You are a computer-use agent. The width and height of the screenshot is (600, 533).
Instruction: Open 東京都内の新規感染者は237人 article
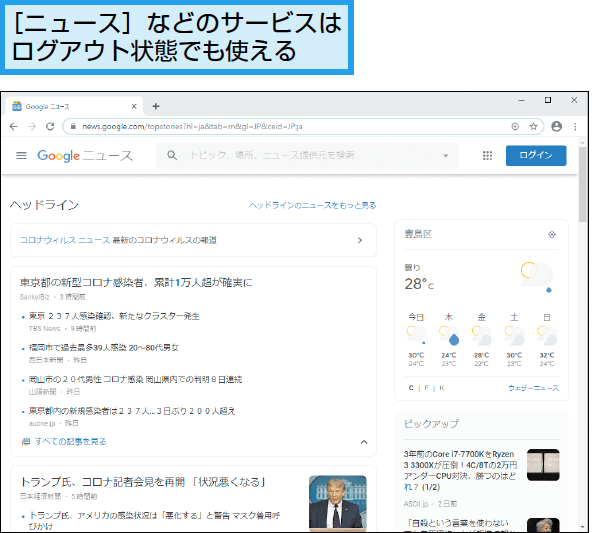tap(132, 411)
